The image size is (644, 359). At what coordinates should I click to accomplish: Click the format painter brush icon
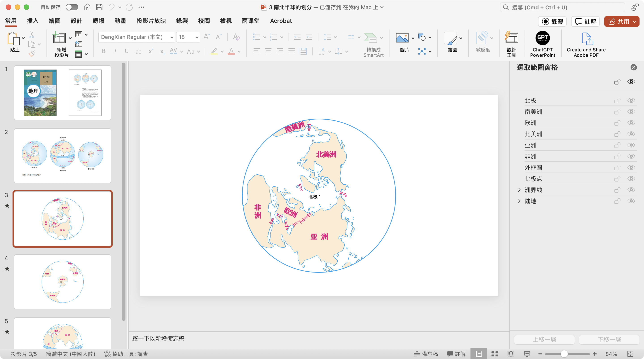coord(32,53)
